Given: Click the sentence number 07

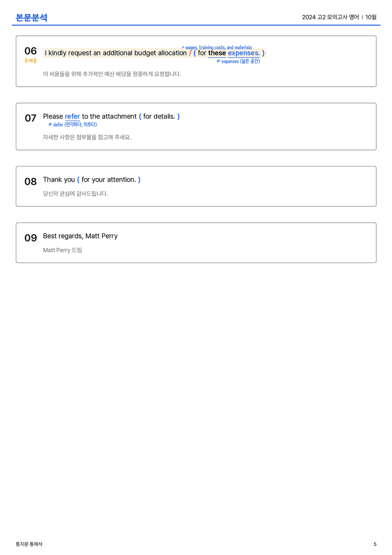Looking at the screenshot, I should point(31,118).
